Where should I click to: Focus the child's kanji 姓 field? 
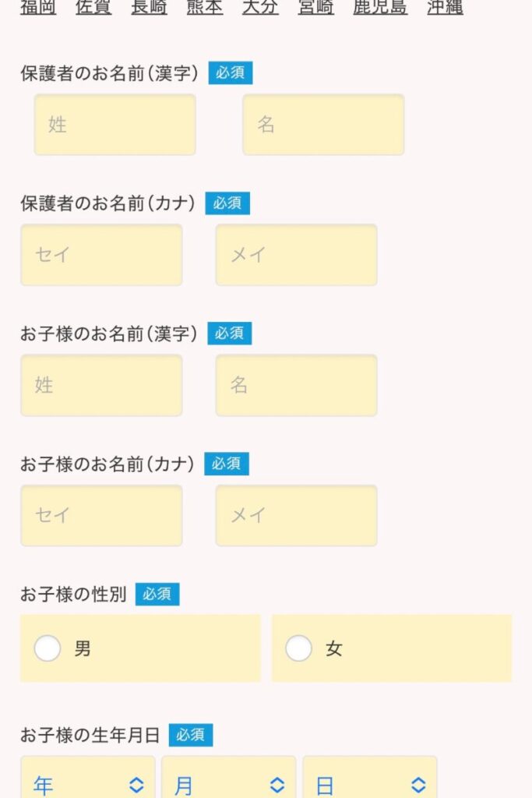coord(101,385)
